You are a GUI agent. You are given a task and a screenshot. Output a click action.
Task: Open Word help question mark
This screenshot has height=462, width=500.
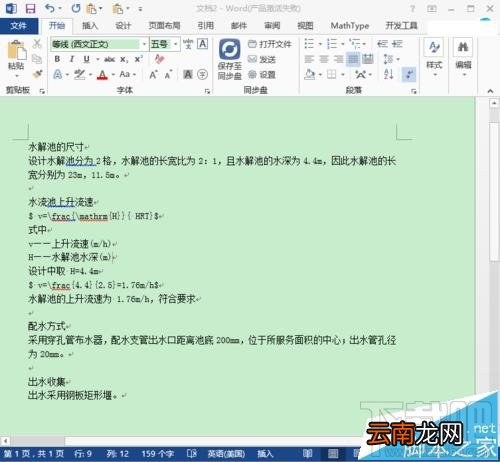coord(413,8)
